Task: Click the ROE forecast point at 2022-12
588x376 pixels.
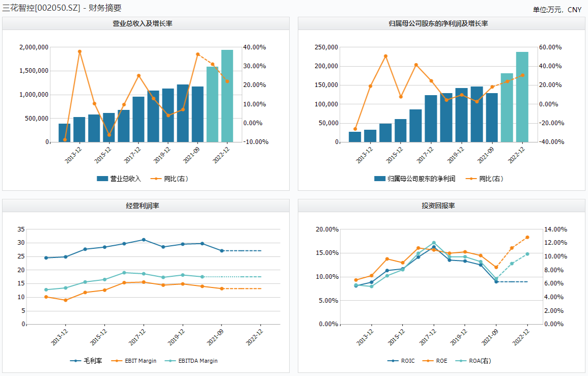Action: 527,237
